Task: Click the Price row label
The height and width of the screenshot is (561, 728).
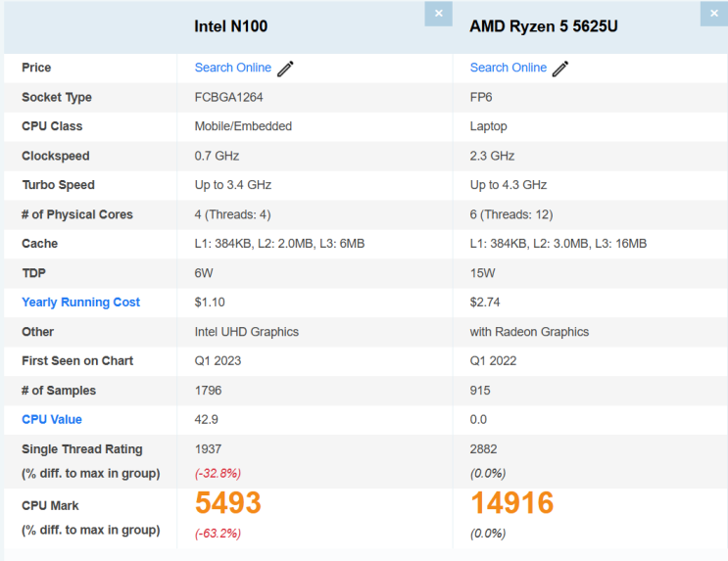Action: click(x=36, y=68)
